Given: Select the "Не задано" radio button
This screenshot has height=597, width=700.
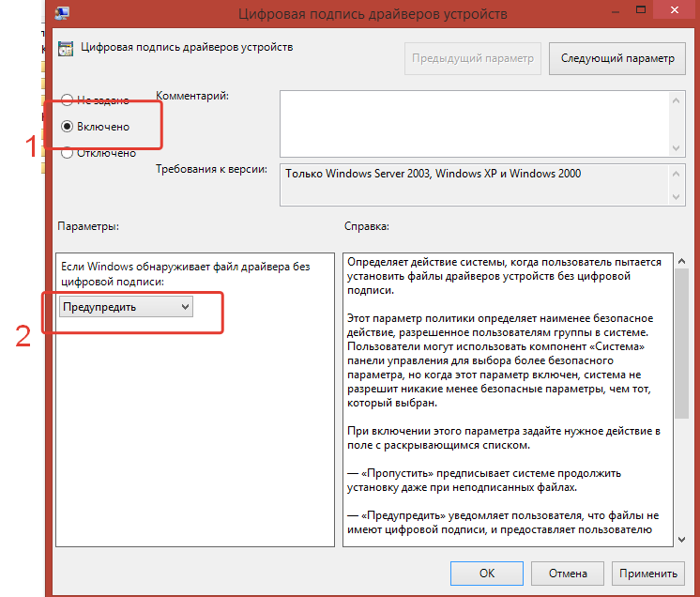Looking at the screenshot, I should pyautogui.click(x=68, y=99).
